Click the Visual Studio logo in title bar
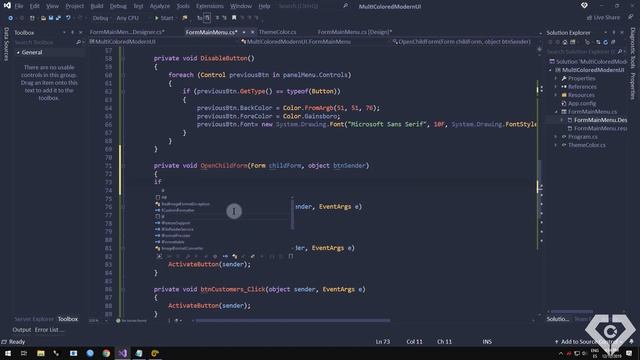Screen dimensions: 640x360 tap(7, 6)
